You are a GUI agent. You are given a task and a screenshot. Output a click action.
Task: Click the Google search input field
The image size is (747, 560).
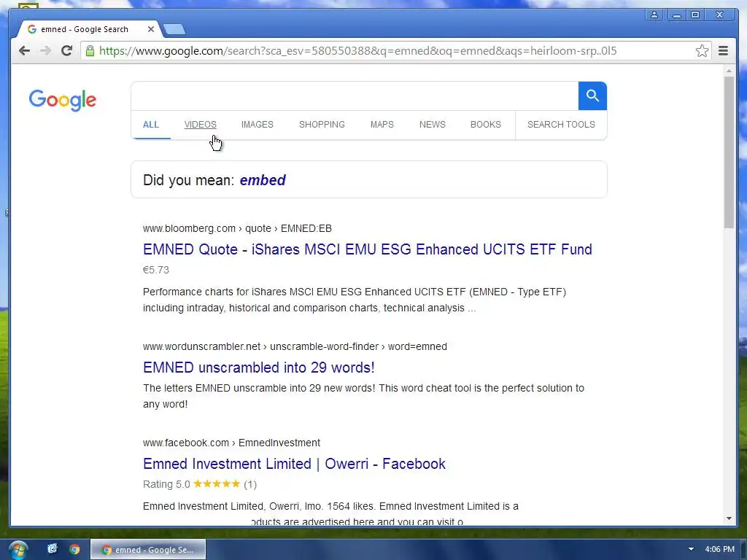355,96
